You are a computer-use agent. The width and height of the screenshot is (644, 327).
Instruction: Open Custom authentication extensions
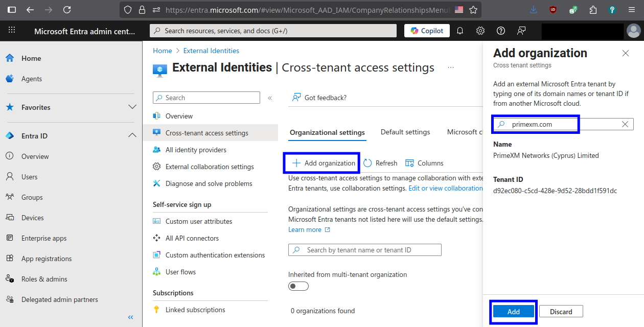coord(215,255)
